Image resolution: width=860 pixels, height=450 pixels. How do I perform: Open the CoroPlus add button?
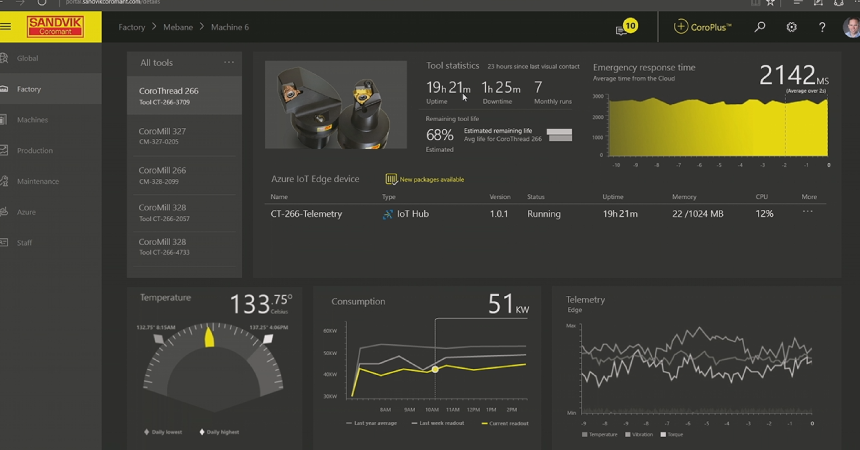coord(680,27)
